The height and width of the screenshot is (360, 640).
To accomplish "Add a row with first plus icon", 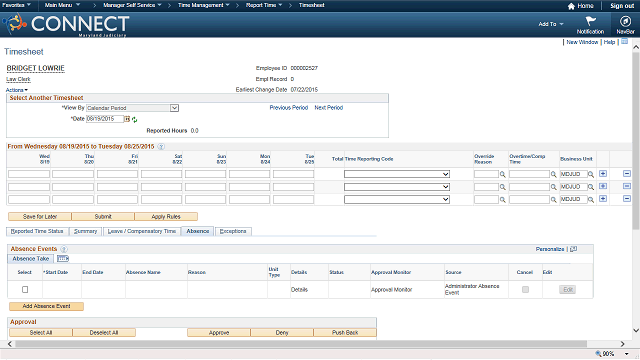I will (602, 174).
